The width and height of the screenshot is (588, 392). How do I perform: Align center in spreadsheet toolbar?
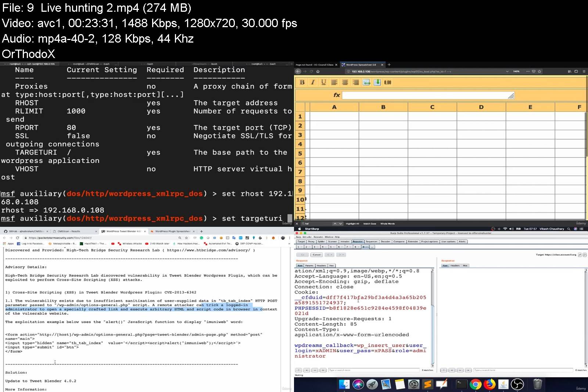[345, 82]
